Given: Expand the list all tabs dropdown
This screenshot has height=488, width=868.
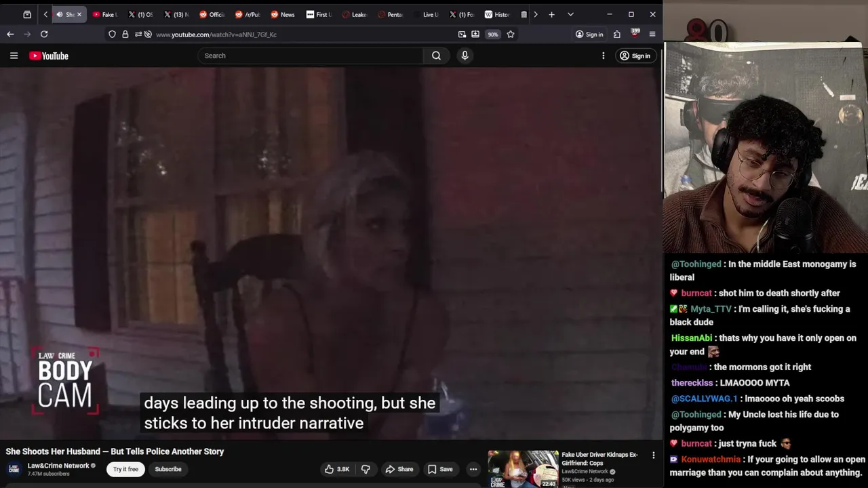Looking at the screenshot, I should pos(570,14).
